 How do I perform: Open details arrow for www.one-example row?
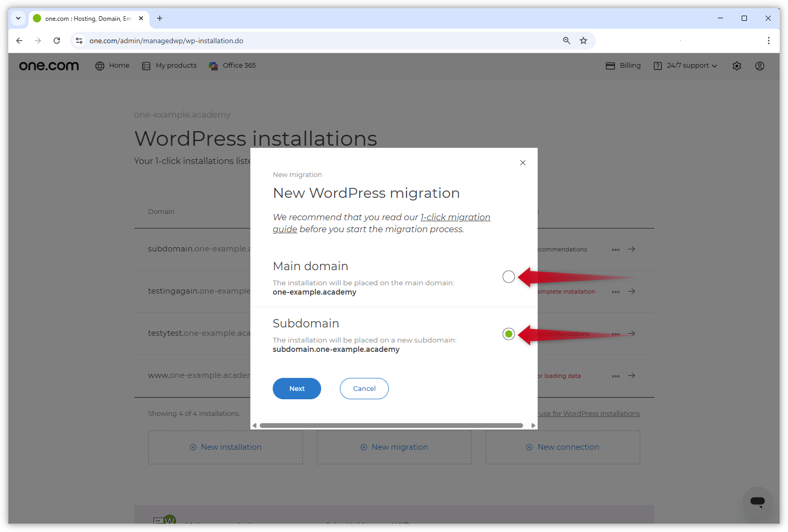(631, 376)
